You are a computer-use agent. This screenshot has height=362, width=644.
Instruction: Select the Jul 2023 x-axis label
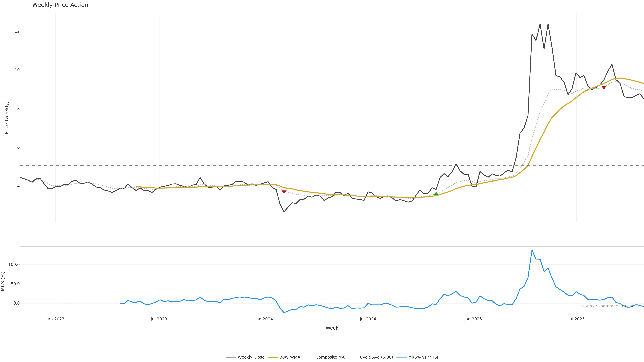(x=159, y=319)
